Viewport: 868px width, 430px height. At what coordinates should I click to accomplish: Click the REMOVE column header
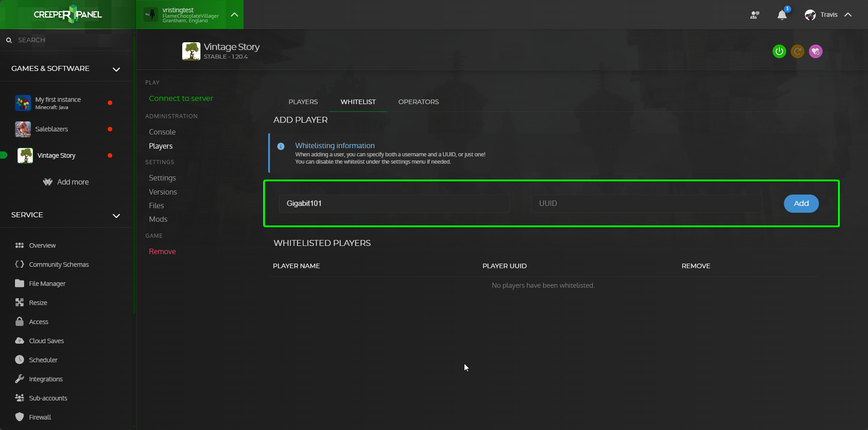click(x=696, y=266)
